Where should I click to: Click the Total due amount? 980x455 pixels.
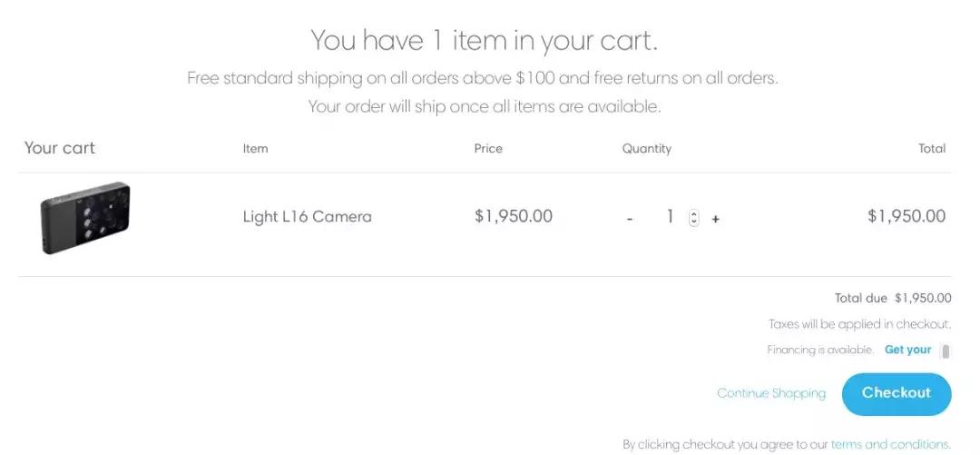pos(923,298)
